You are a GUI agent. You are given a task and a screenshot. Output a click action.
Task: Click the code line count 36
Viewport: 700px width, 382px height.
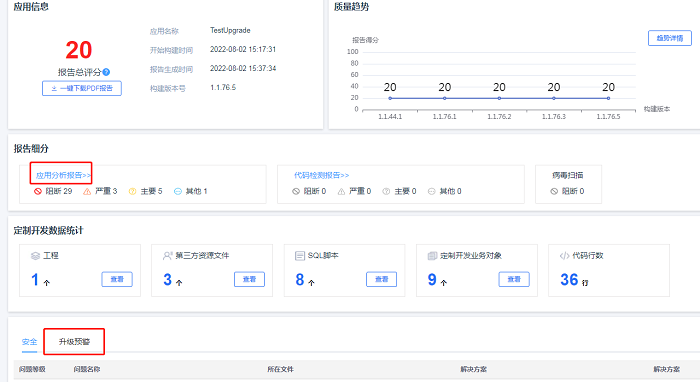point(569,280)
